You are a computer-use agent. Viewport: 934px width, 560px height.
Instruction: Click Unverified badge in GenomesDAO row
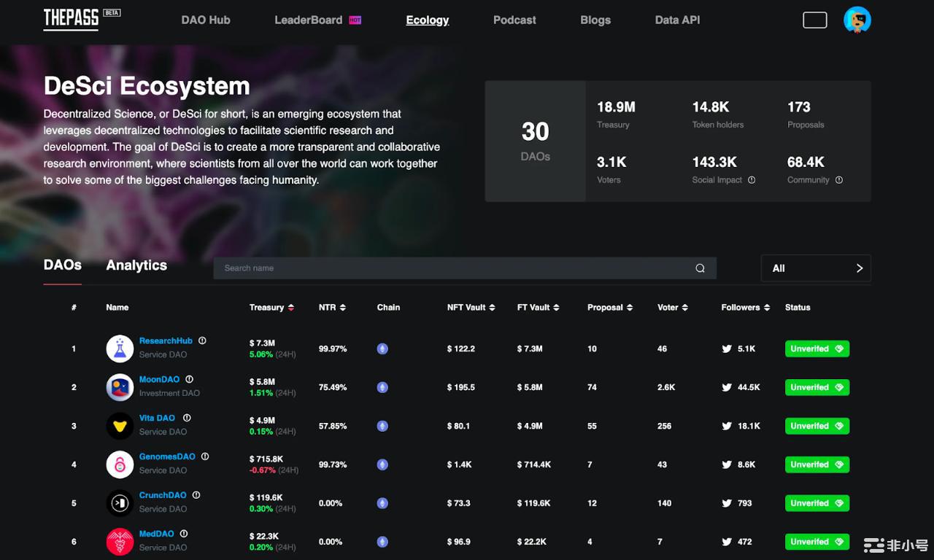(x=817, y=464)
